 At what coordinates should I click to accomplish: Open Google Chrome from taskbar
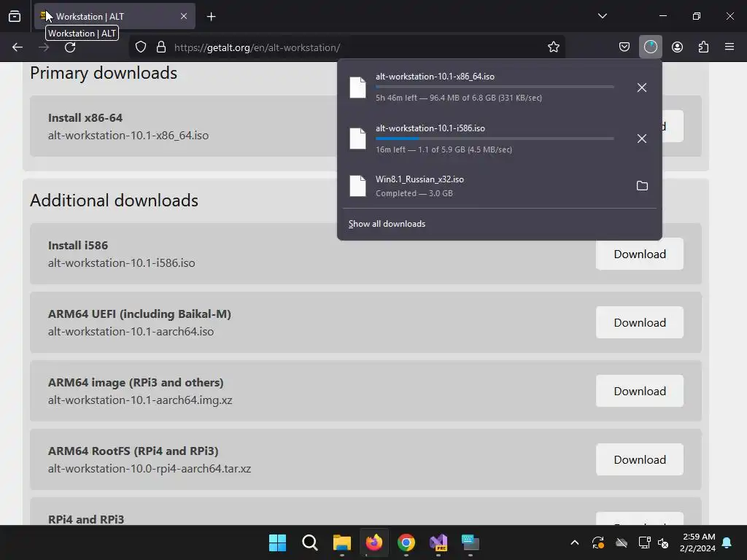point(406,542)
